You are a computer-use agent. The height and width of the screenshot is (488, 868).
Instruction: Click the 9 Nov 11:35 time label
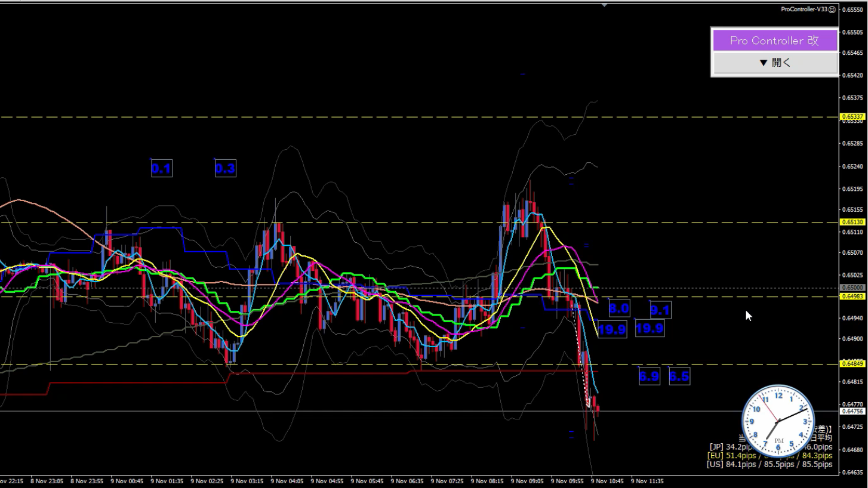[x=647, y=481]
